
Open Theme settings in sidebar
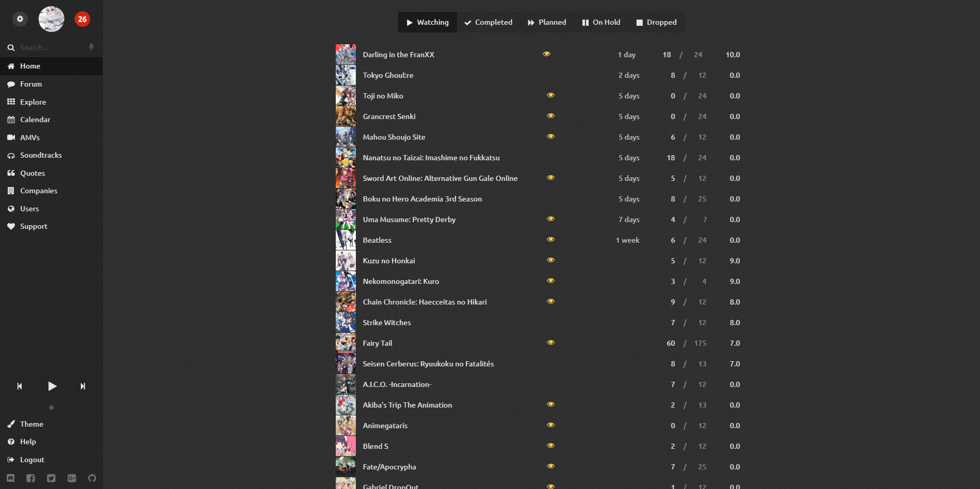[51, 424]
